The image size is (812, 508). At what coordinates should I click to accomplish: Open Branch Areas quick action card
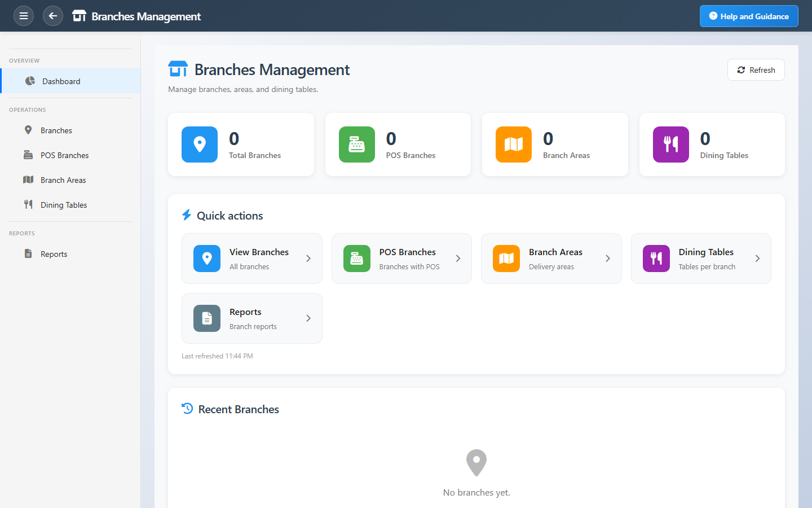tap(551, 259)
